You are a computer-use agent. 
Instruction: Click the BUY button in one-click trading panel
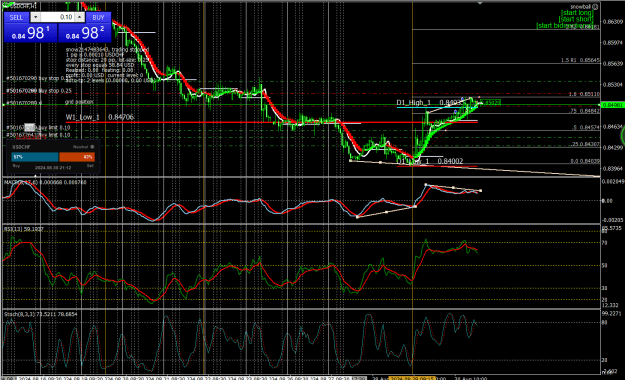[x=98, y=17]
